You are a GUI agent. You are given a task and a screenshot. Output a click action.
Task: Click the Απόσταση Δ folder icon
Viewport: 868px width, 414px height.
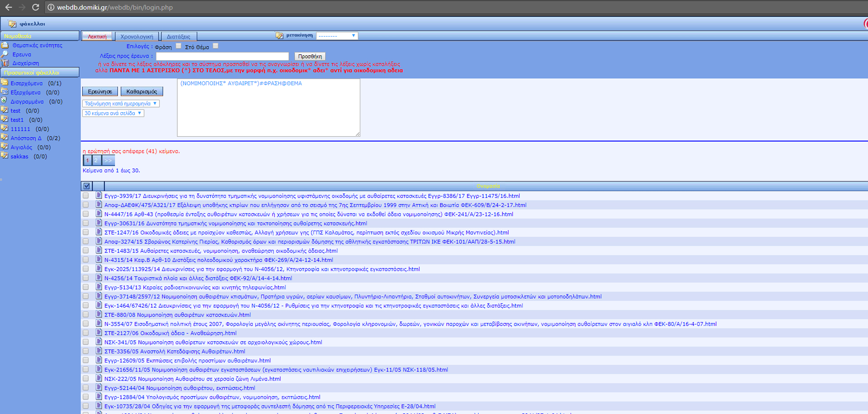tap(5, 138)
